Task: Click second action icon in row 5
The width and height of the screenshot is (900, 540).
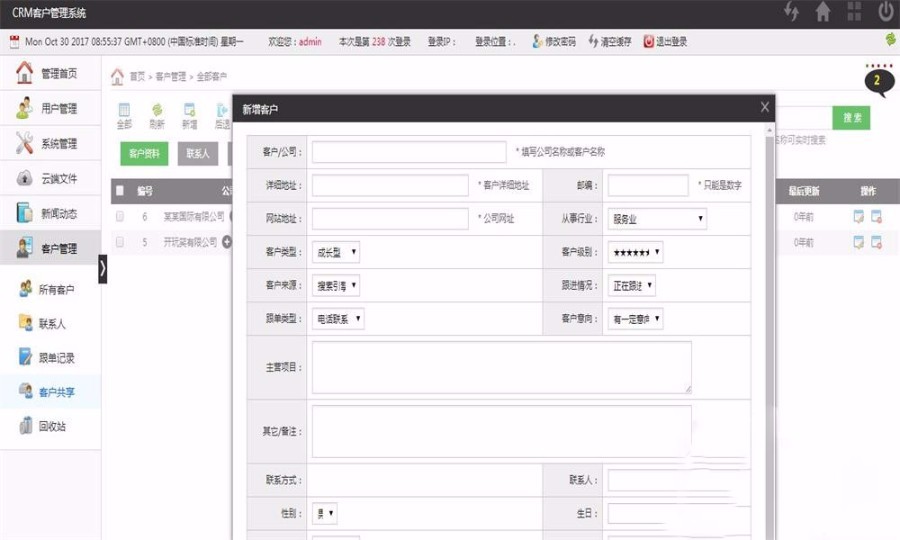Action: 876,242
